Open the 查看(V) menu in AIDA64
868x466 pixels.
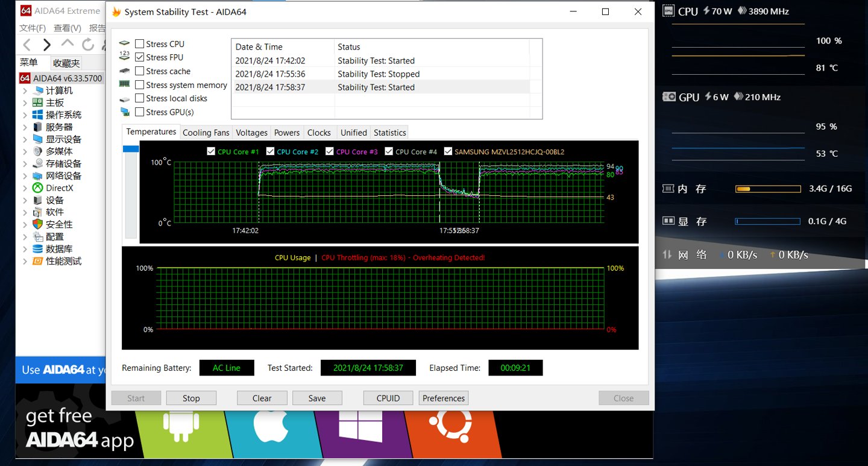[x=68, y=28]
